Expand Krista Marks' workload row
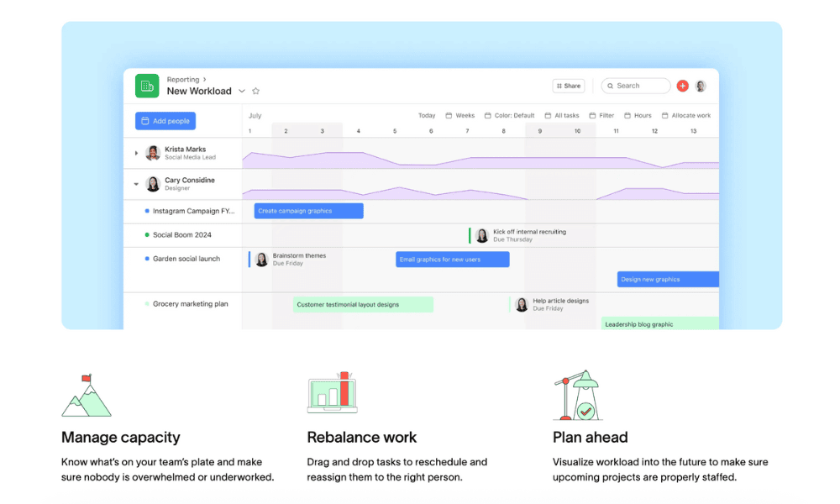This screenshot has height=504, width=840. click(137, 153)
